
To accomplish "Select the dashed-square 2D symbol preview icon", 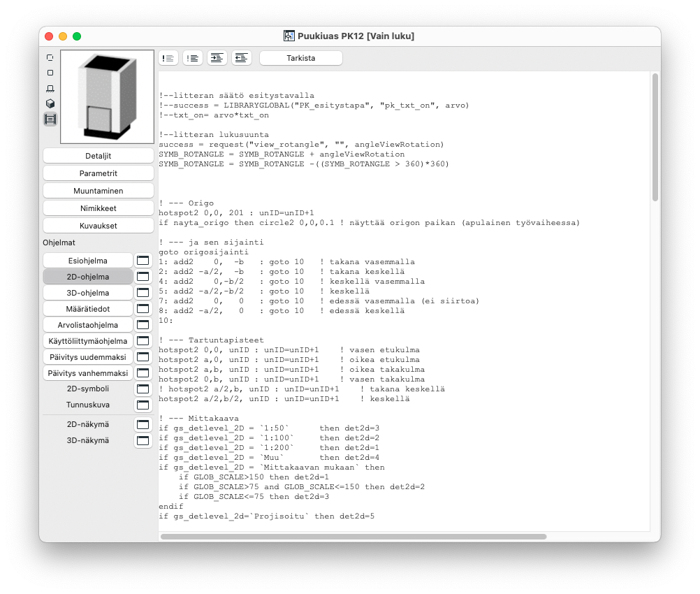I will click(50, 57).
